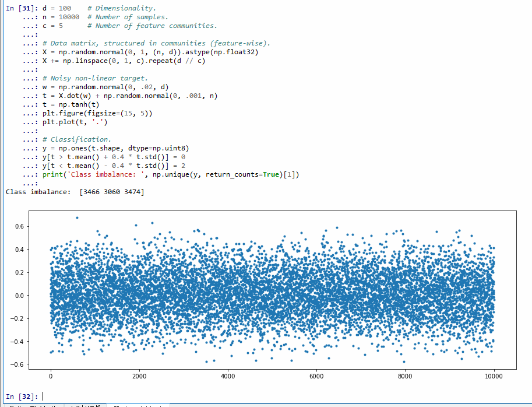
Task: Click the print('Class imbalance') code line
Action: [x=170, y=174]
